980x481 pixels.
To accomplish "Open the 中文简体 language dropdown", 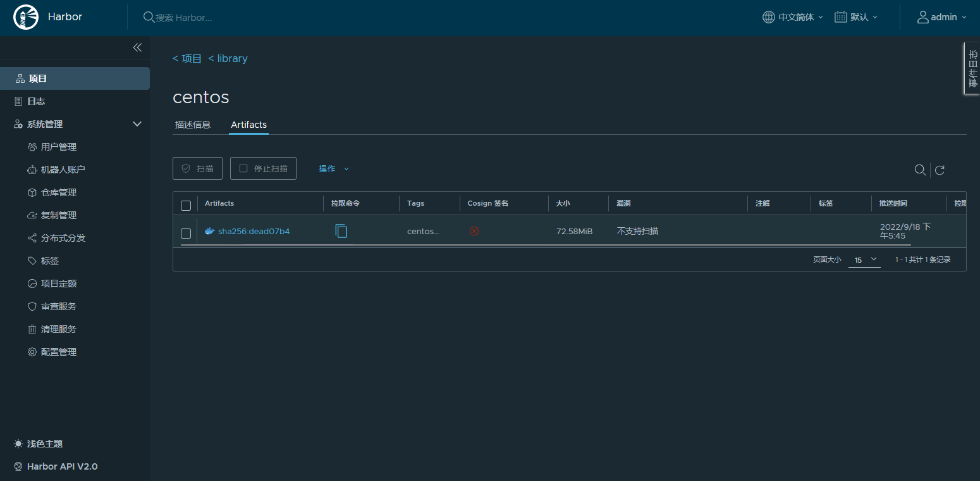I will click(x=793, y=17).
